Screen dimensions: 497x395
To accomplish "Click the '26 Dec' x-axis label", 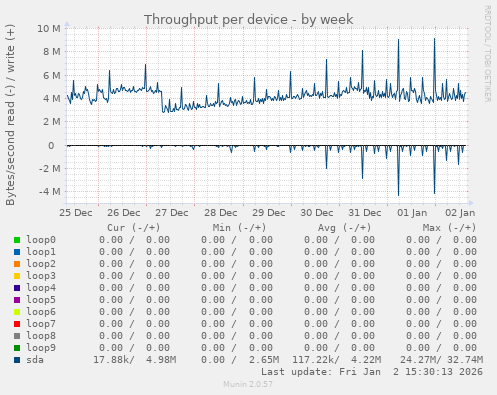I will (124, 213).
